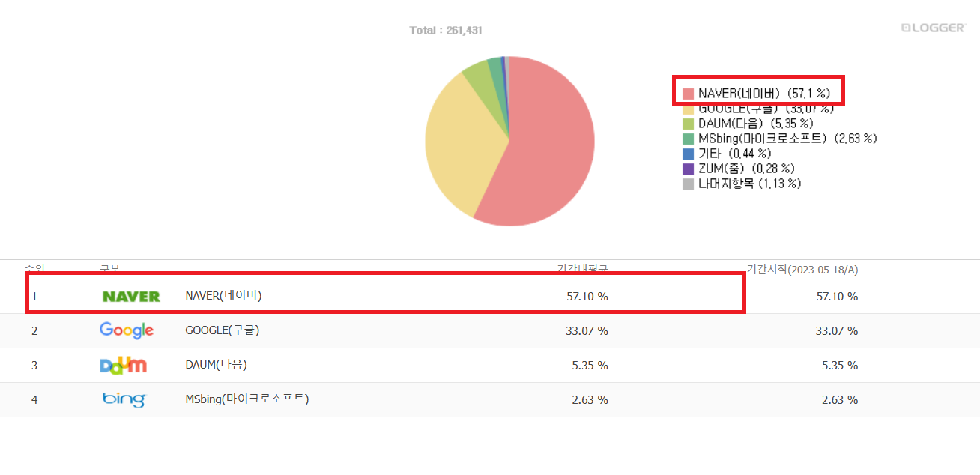Viewport: 980px width, 475px height.
Task: Click DAUM's 5.35 % period start value
Action: point(840,366)
